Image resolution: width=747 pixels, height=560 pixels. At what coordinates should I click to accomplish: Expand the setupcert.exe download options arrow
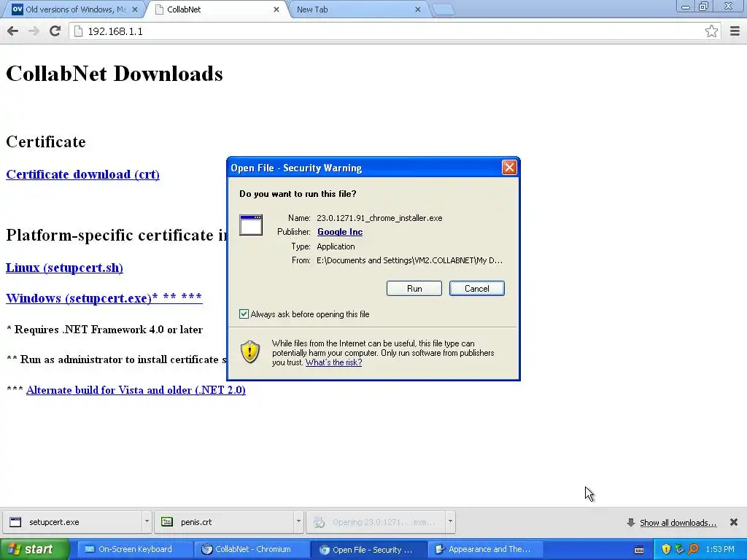[147, 521]
